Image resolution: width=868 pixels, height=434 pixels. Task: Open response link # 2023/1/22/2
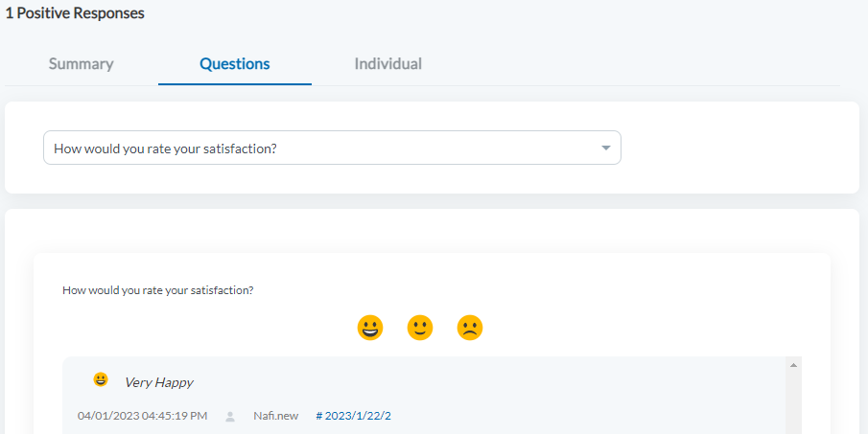pyautogui.click(x=353, y=416)
